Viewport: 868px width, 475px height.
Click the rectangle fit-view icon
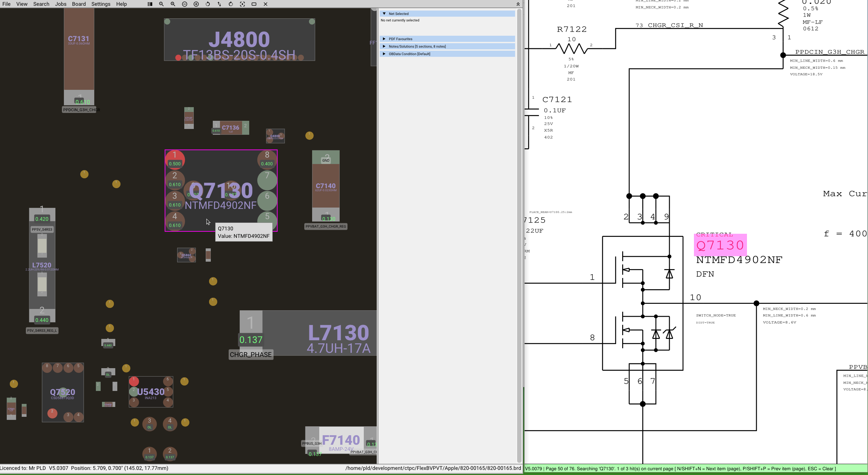coord(254,4)
